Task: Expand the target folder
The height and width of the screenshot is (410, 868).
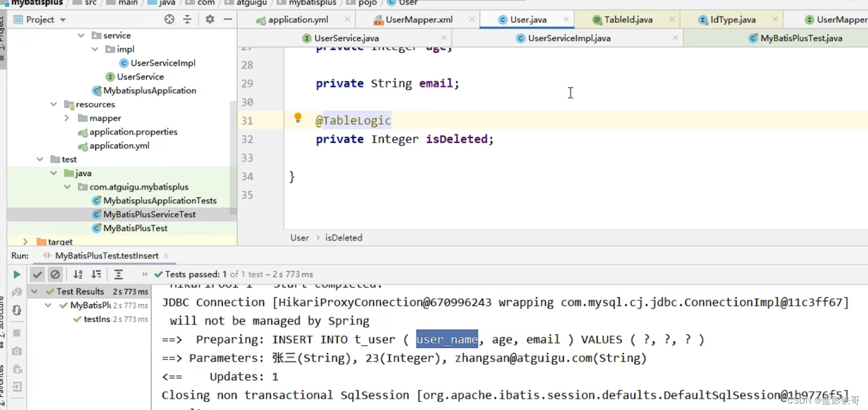Action: [26, 241]
